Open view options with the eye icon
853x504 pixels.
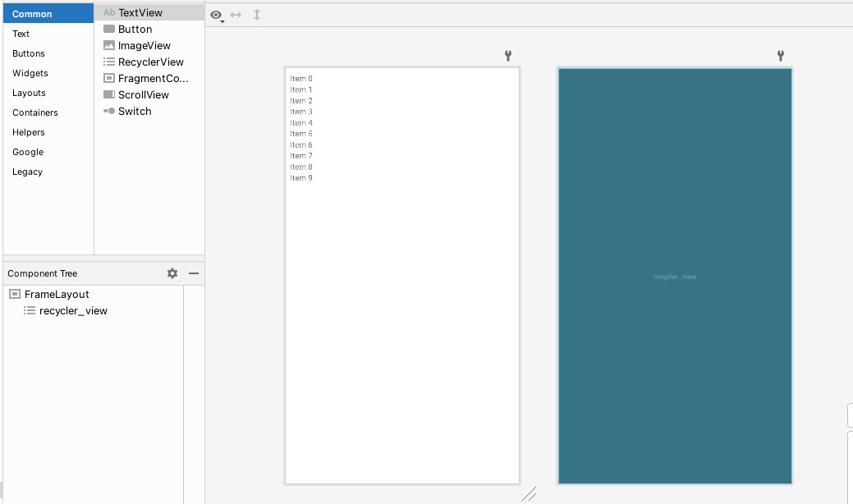pyautogui.click(x=216, y=15)
